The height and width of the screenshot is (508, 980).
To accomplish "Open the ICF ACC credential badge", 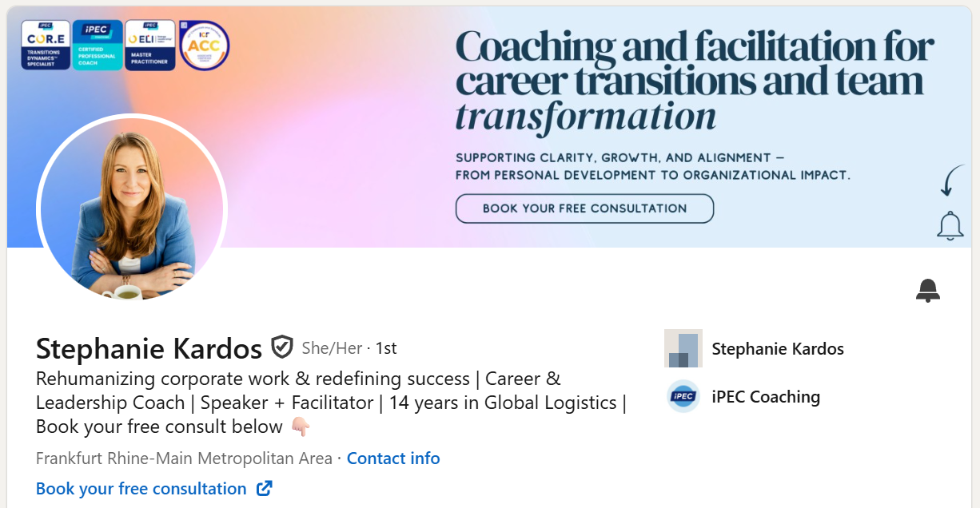I will pos(204,45).
